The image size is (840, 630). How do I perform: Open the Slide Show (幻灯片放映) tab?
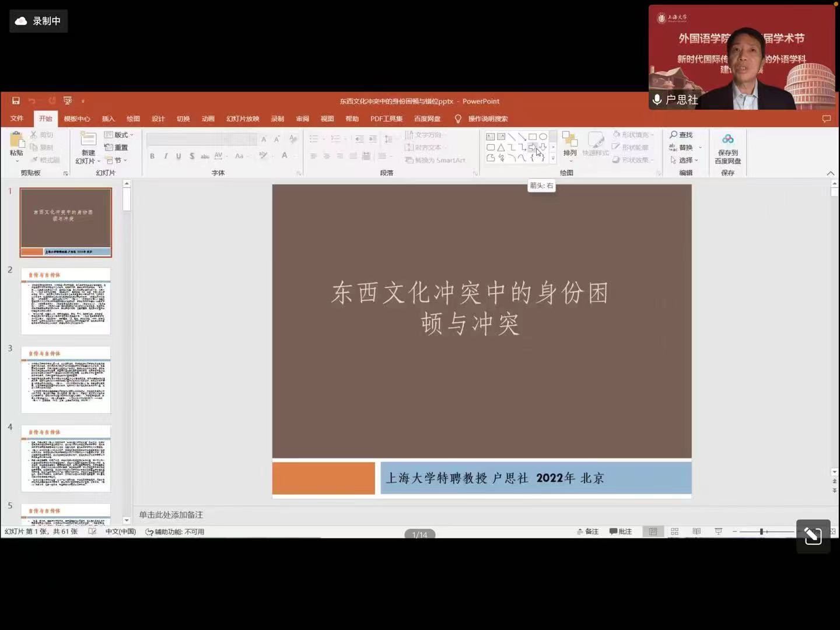pyautogui.click(x=243, y=119)
